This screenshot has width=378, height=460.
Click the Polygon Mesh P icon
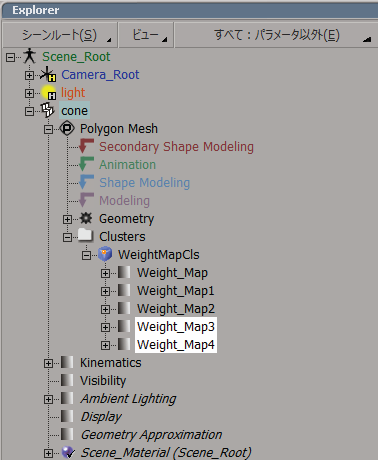pyautogui.click(x=67, y=128)
